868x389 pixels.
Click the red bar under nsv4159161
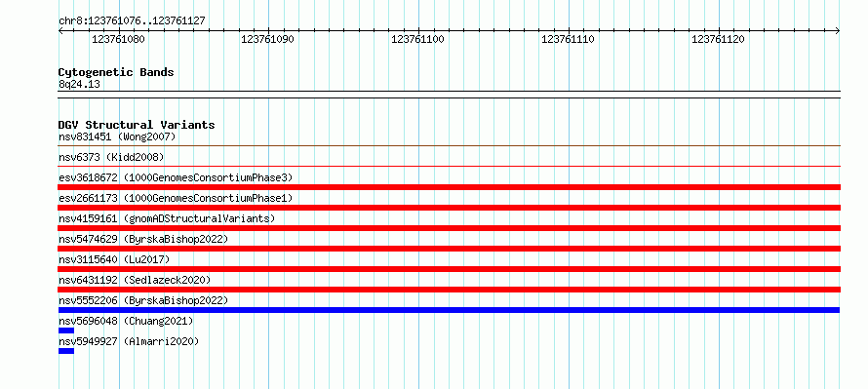point(449,228)
